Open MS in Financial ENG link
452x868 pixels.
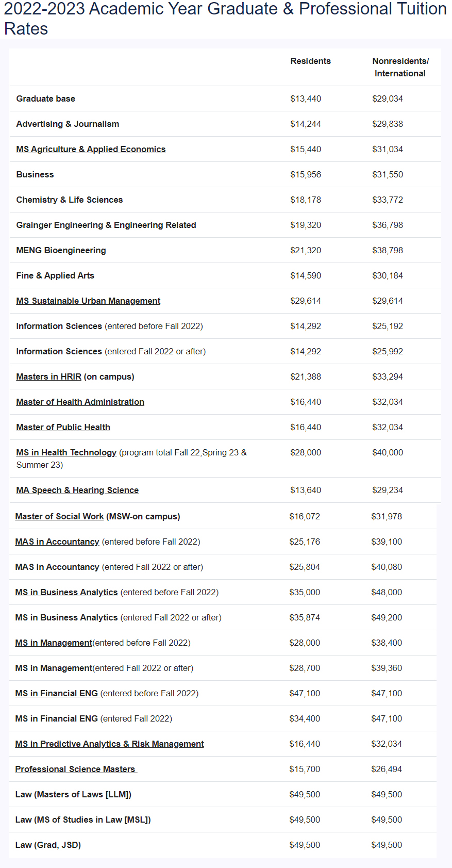click(56, 693)
